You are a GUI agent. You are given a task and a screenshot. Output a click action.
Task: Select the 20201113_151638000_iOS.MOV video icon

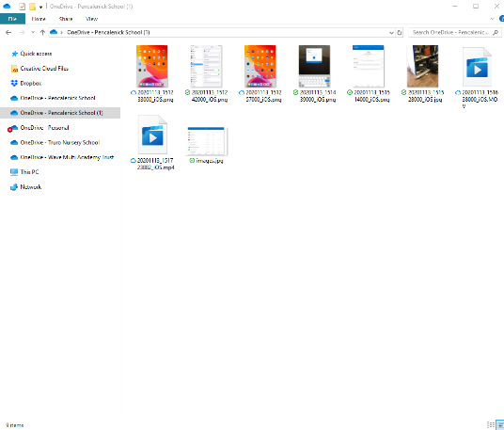pos(477,67)
